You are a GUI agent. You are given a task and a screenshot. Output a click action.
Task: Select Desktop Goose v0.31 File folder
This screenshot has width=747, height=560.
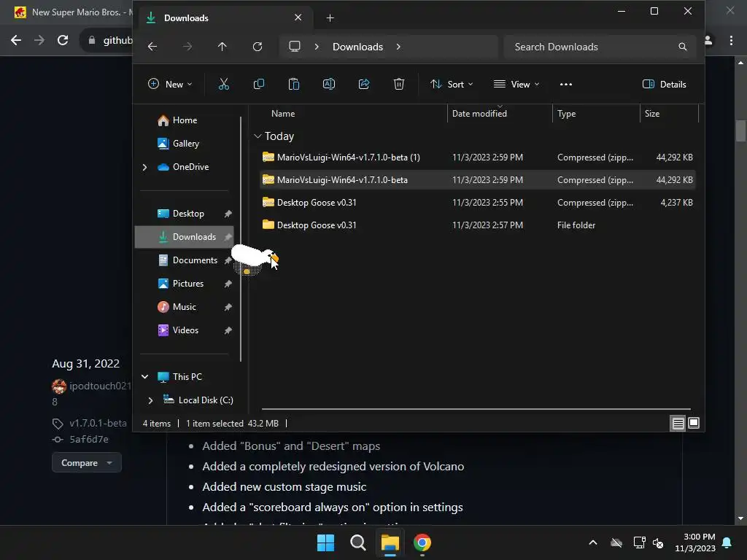click(477, 225)
